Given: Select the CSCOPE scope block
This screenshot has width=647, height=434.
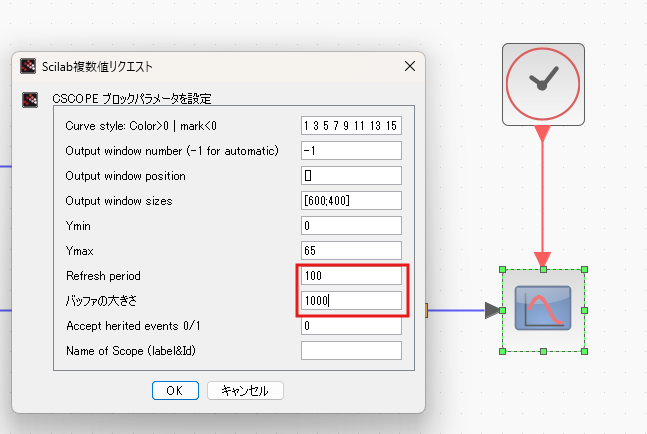Looking at the screenshot, I should [x=542, y=309].
